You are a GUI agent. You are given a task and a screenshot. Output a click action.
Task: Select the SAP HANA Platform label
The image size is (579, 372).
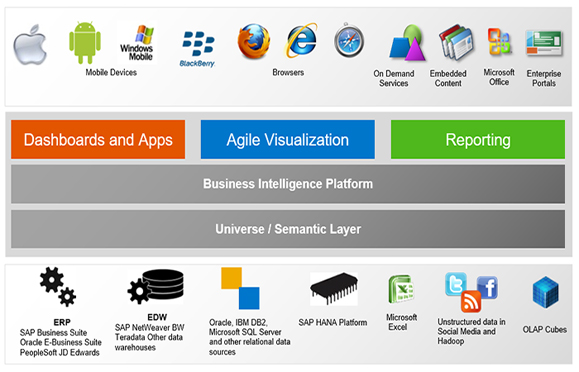click(333, 322)
